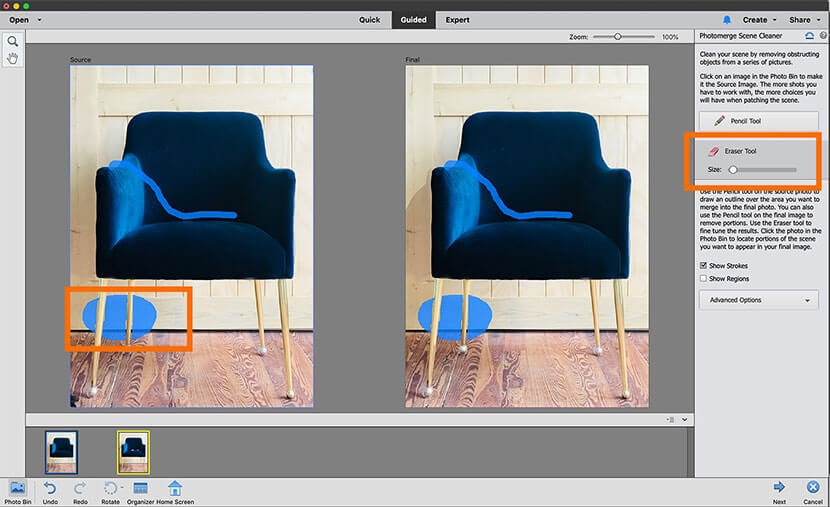Select the Hand tool
This screenshot has width=830, height=507.
[x=13, y=59]
